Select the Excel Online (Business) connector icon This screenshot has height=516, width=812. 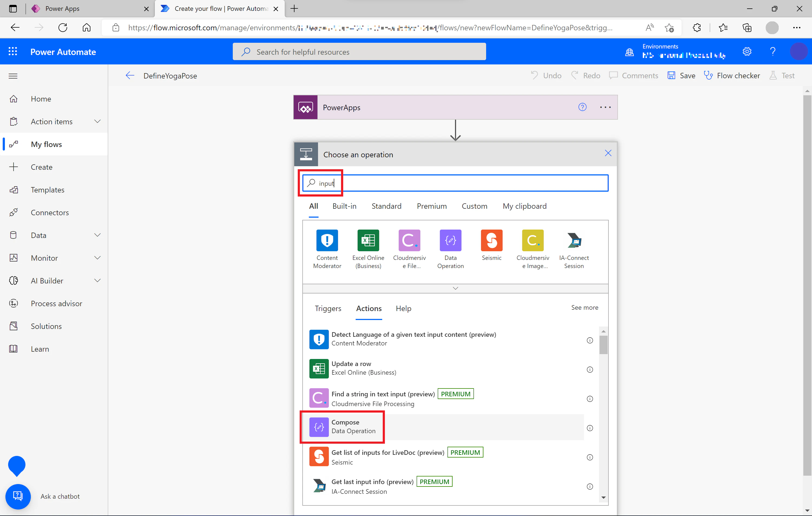click(368, 240)
